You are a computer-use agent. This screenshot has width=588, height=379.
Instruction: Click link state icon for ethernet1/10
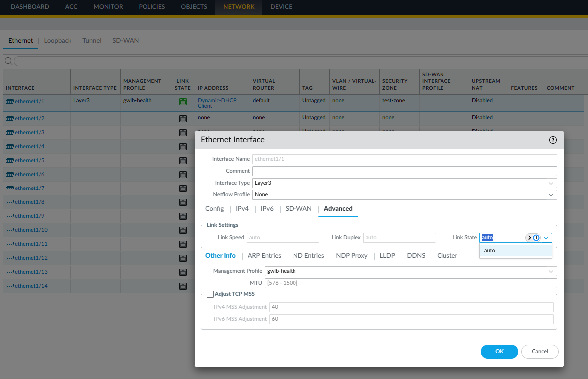click(183, 230)
